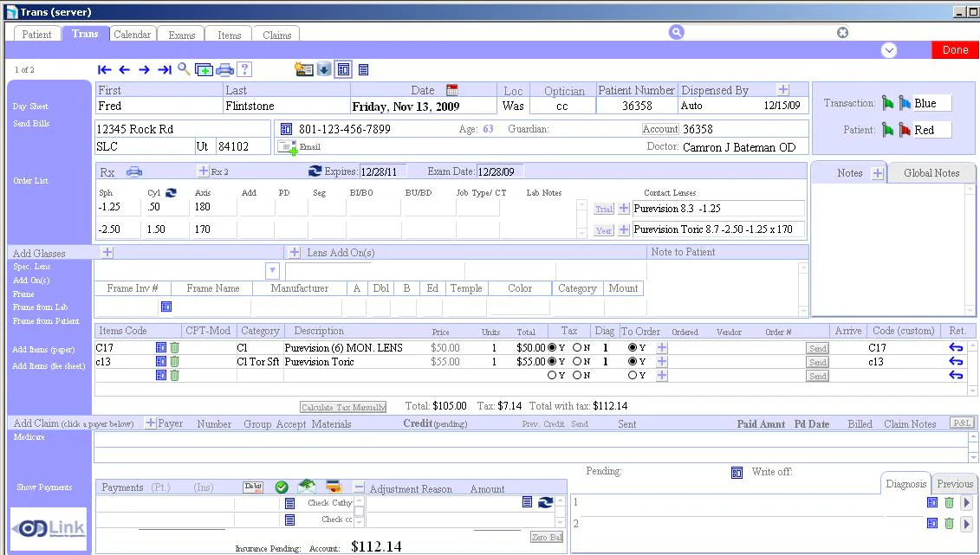980x555 pixels.
Task: Click the red Patient flag
Action: click(x=905, y=130)
